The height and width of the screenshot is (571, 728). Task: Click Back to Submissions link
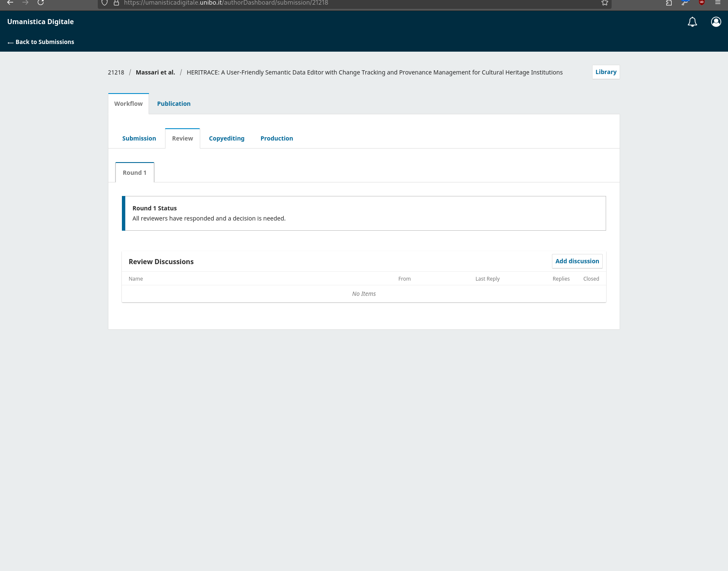(41, 42)
